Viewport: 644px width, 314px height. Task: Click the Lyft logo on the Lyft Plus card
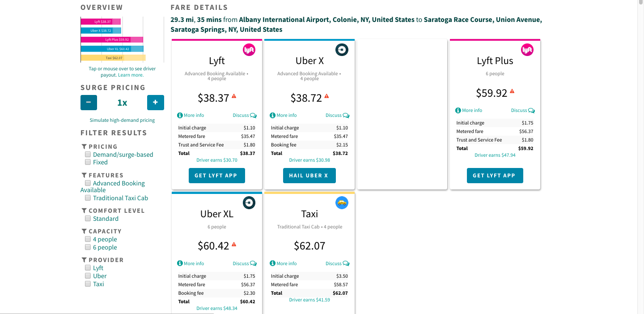pos(527,50)
